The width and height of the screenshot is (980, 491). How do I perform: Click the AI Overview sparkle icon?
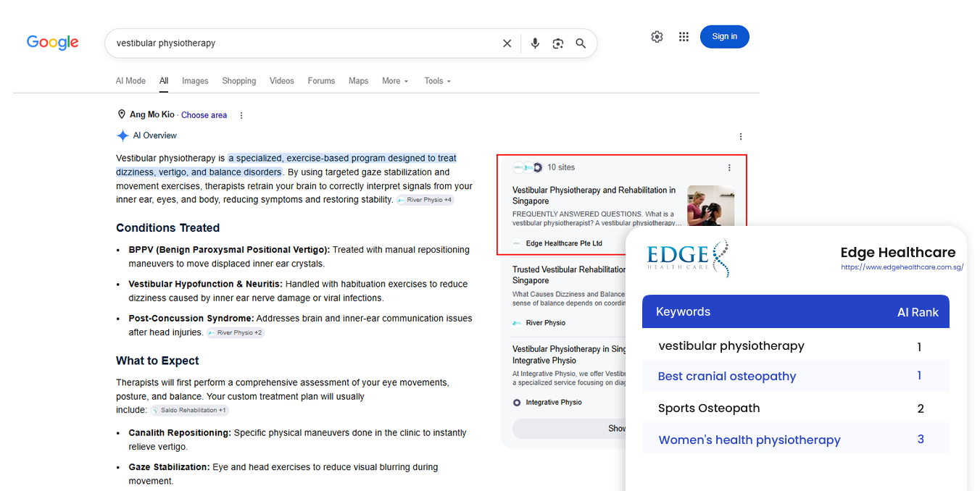122,135
